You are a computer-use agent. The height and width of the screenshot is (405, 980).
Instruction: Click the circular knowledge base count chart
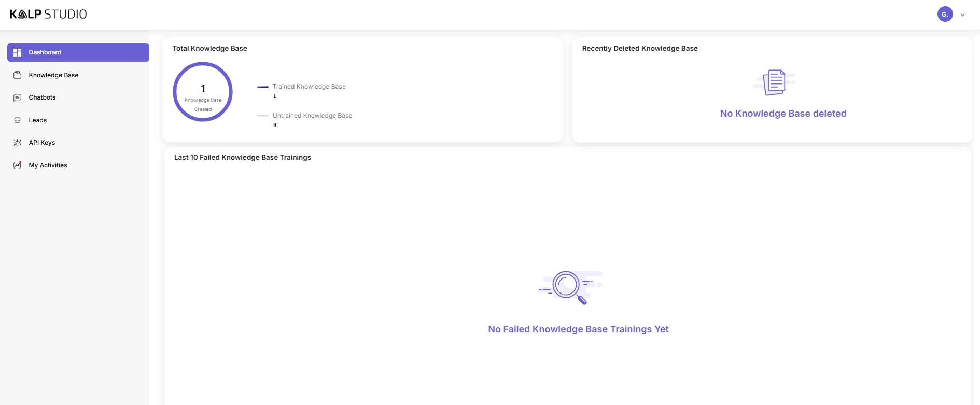(x=203, y=92)
